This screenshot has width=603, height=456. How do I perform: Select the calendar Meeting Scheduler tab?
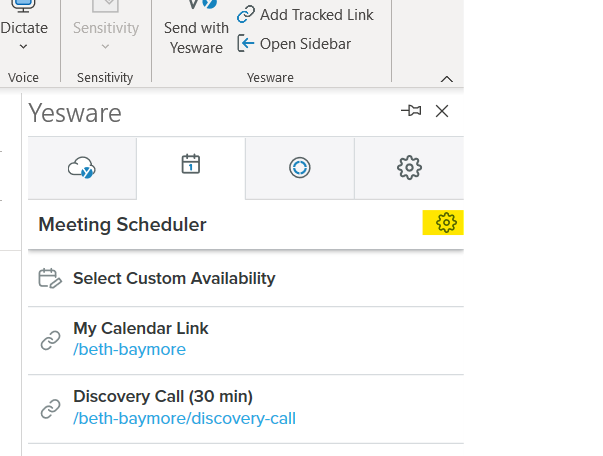(x=191, y=168)
